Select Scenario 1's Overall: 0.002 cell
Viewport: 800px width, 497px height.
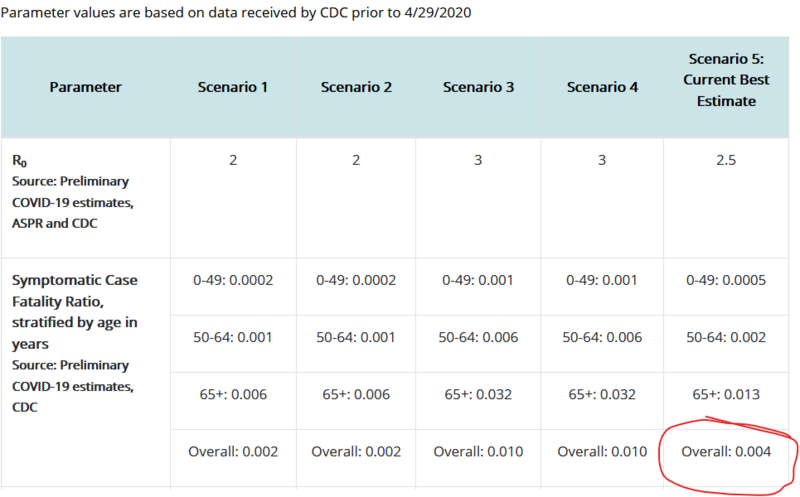(x=232, y=452)
